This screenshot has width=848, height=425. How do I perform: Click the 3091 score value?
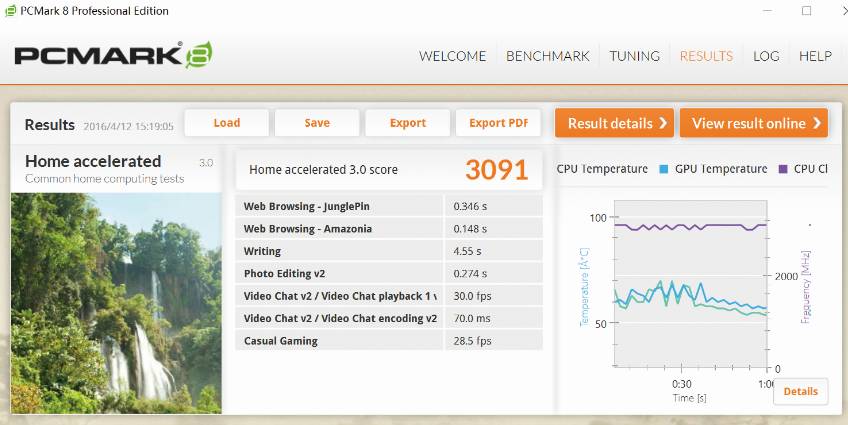[x=496, y=170]
